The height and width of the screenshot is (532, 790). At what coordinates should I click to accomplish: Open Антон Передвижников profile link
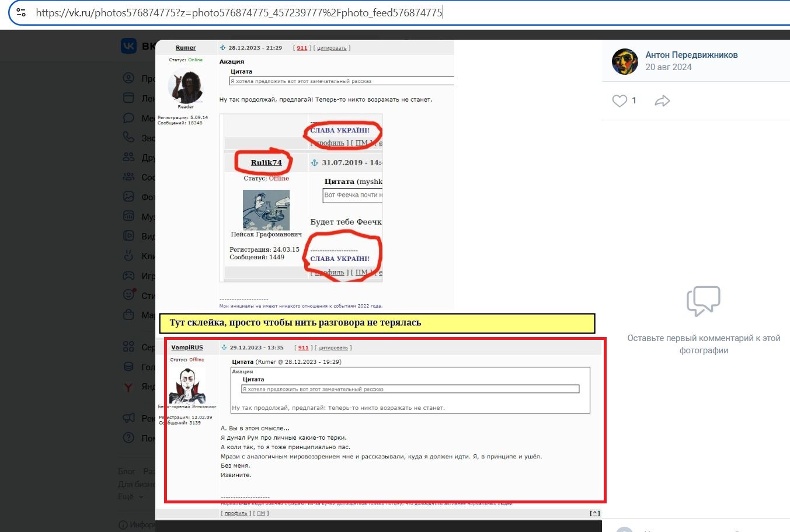tap(691, 55)
